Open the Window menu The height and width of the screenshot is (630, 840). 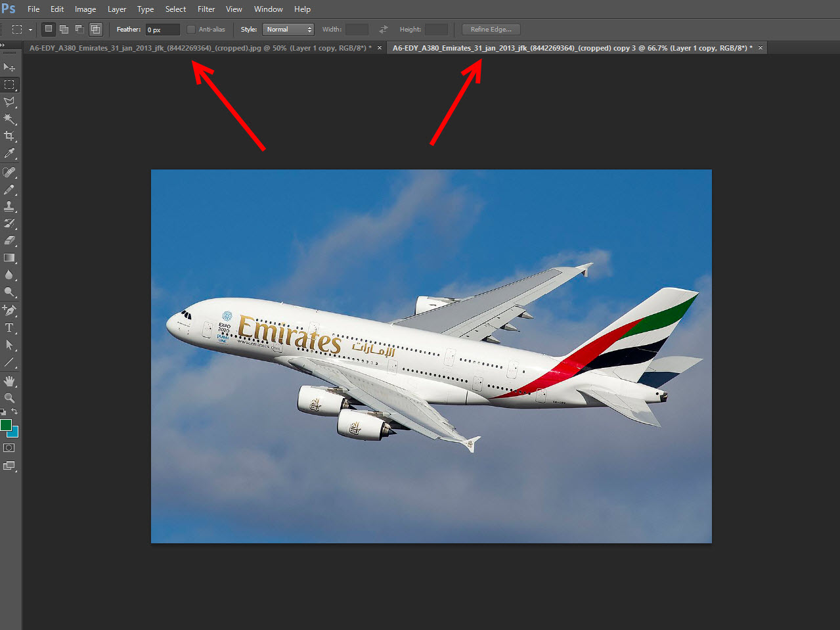[269, 9]
